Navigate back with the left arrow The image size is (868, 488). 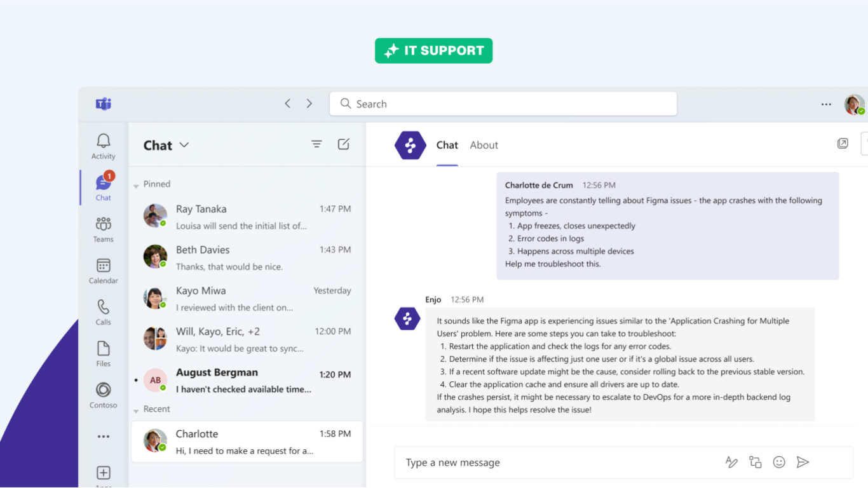pos(287,104)
